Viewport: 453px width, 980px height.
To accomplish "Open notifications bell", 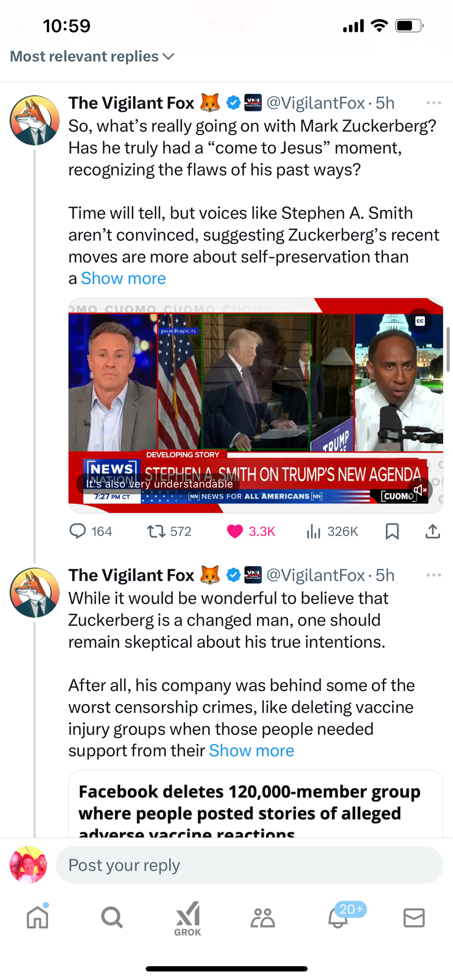I will pyautogui.click(x=338, y=917).
